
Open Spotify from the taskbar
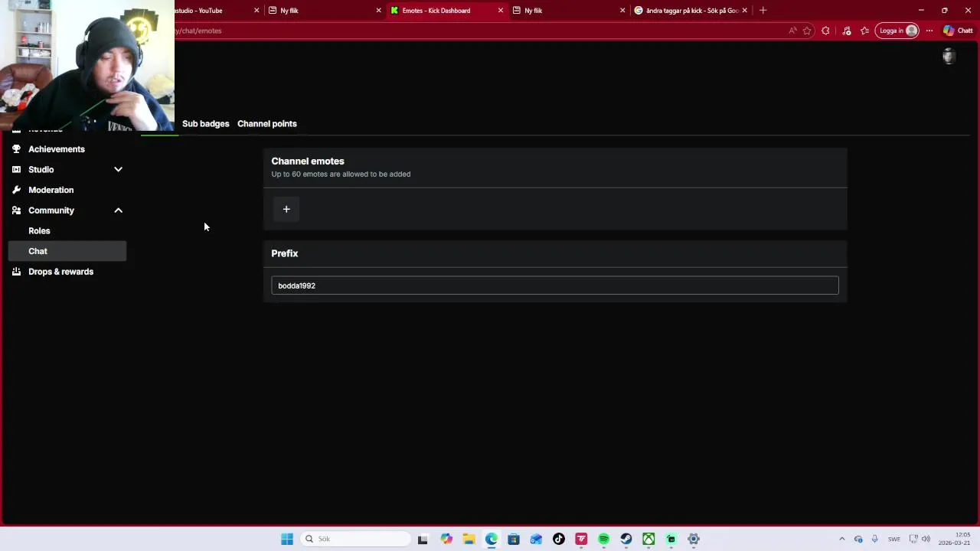pos(603,539)
